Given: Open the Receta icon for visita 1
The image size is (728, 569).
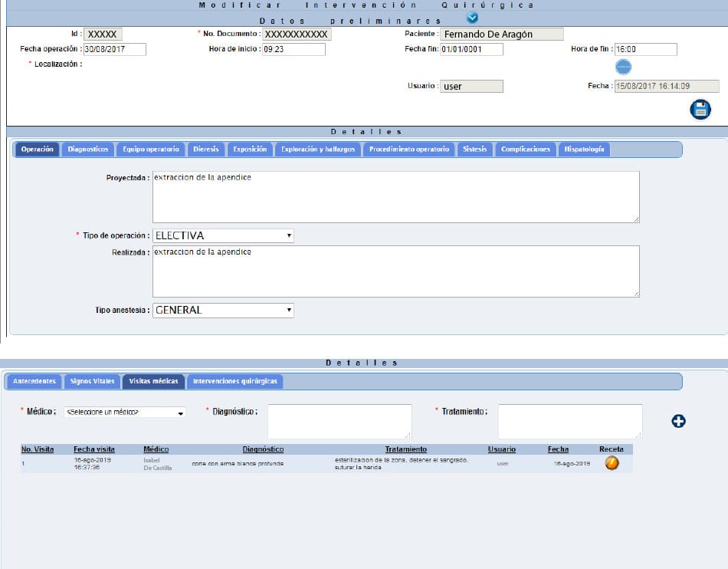Looking at the screenshot, I should point(612,462).
